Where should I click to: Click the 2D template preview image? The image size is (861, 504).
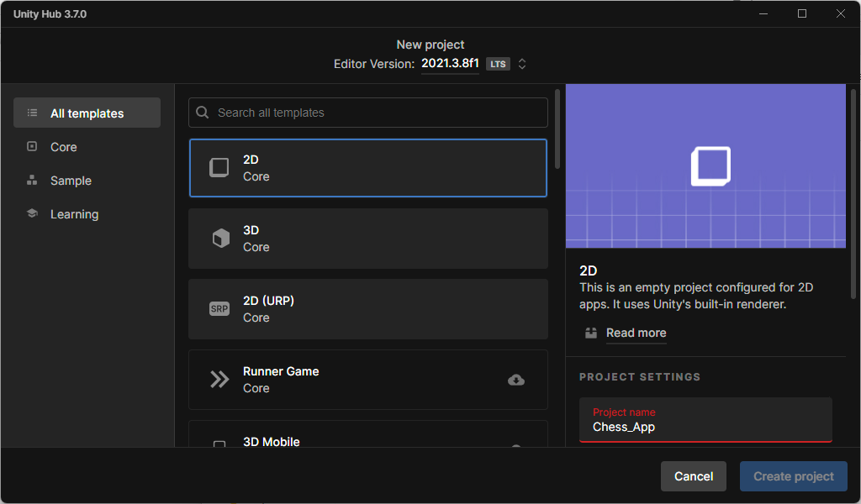click(705, 165)
